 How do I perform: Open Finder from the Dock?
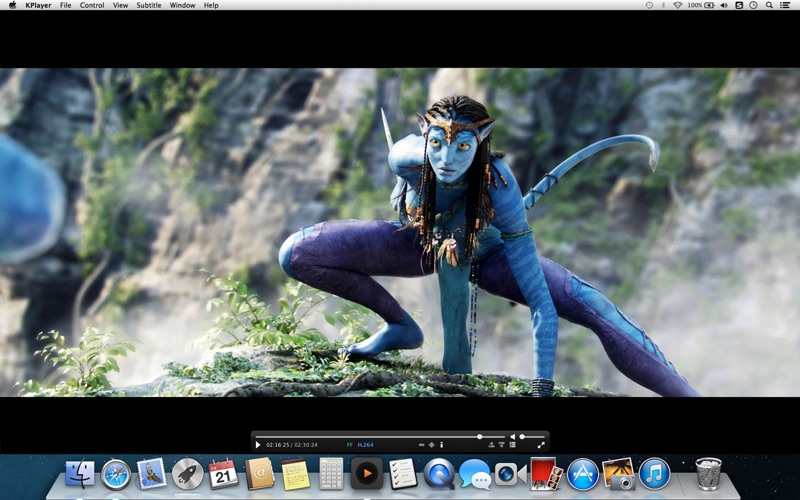(x=80, y=474)
